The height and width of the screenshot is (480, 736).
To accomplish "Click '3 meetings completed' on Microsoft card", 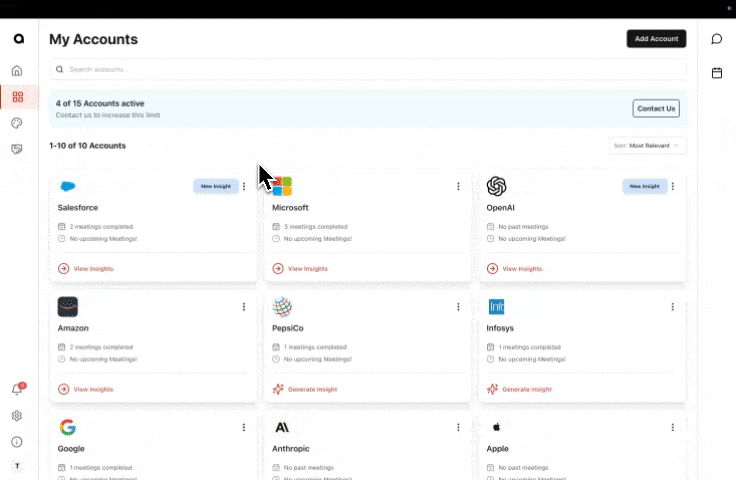I will [x=316, y=227].
